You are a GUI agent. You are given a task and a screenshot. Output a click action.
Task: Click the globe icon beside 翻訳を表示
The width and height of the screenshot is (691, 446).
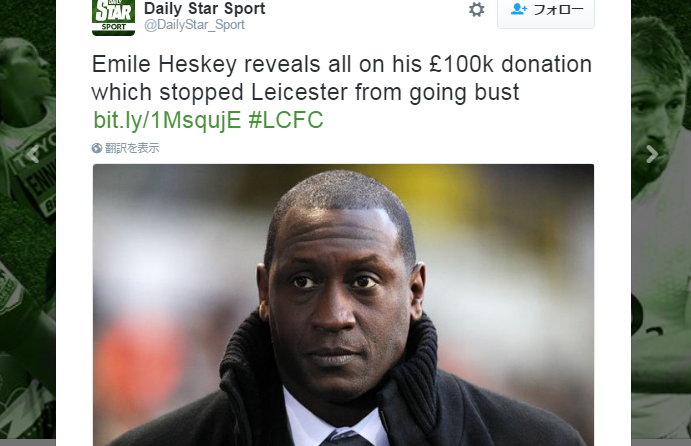point(97,148)
